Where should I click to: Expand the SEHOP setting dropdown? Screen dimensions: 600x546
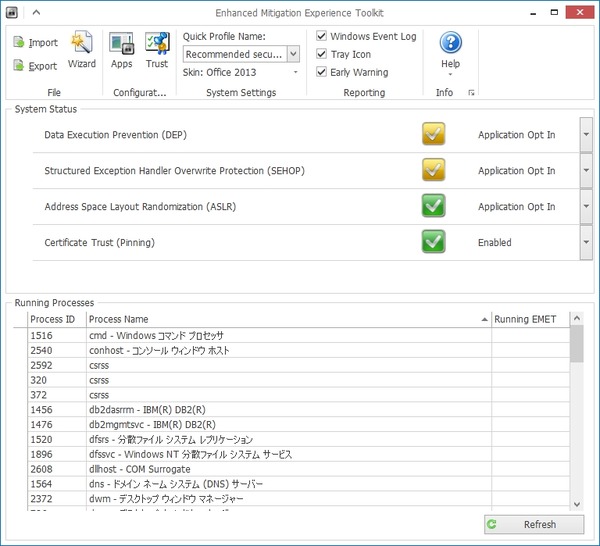(586, 170)
